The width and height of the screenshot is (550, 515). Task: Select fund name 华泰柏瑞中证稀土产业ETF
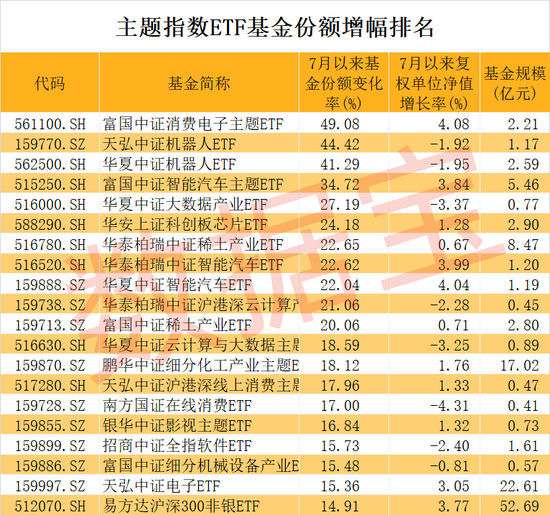[193, 245]
